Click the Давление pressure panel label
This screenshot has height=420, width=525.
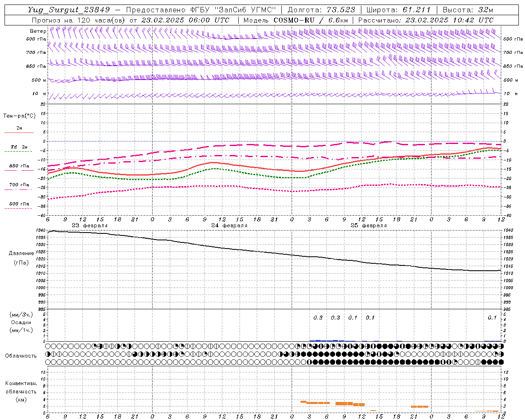click(21, 253)
